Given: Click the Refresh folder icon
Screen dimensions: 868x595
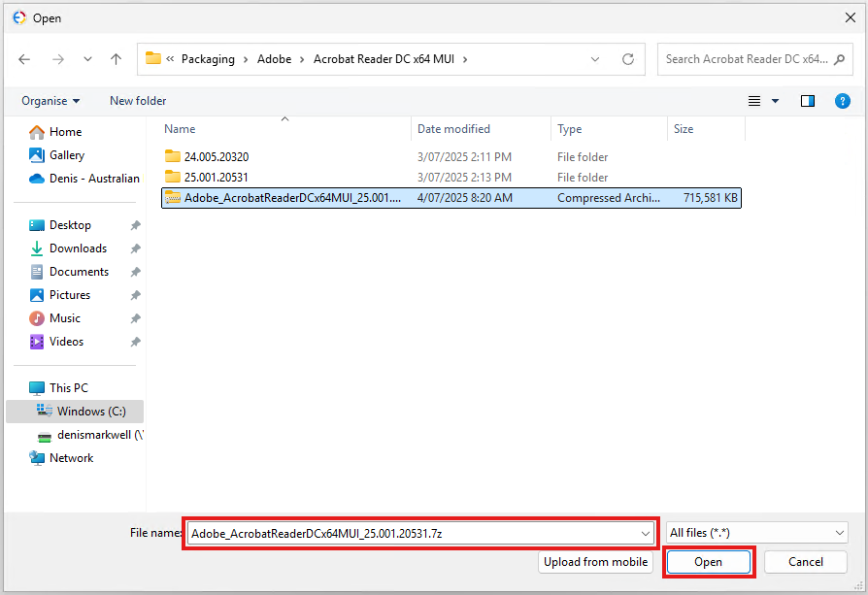Looking at the screenshot, I should tap(628, 59).
